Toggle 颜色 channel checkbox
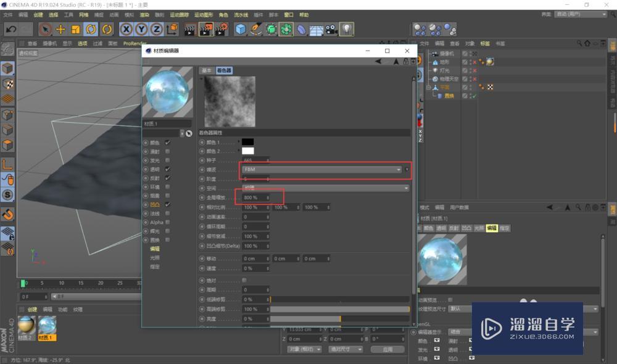 pyautogui.click(x=168, y=143)
